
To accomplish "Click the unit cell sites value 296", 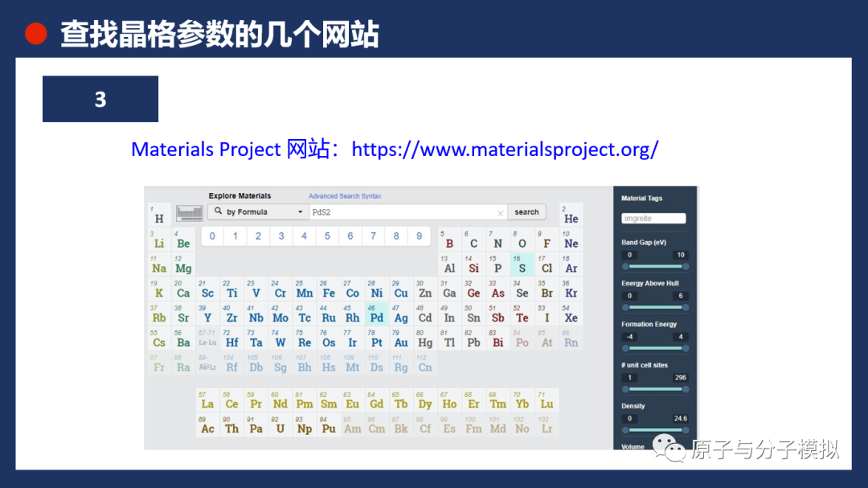I will pyautogui.click(x=681, y=378).
